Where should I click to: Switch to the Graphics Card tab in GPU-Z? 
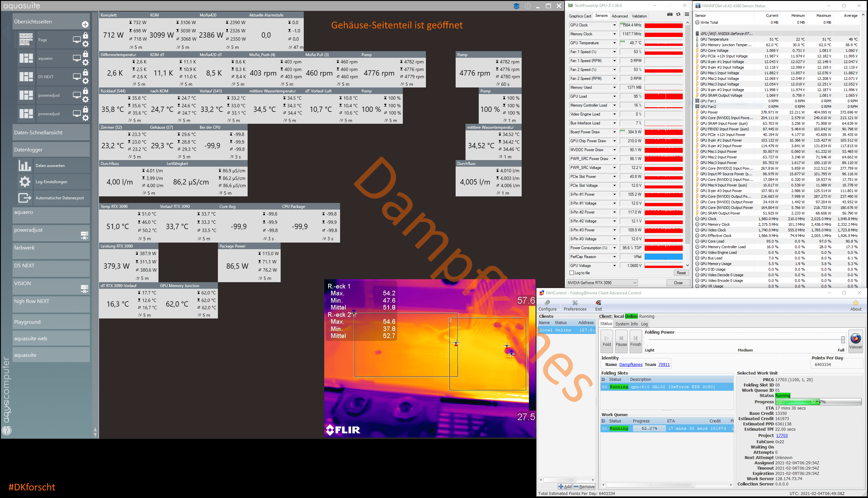pyautogui.click(x=580, y=16)
